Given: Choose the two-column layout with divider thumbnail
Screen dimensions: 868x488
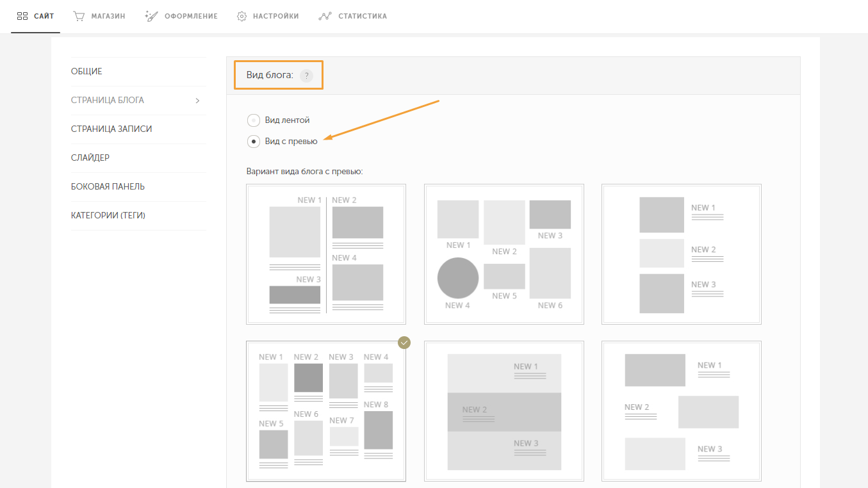Looking at the screenshot, I should click(326, 254).
